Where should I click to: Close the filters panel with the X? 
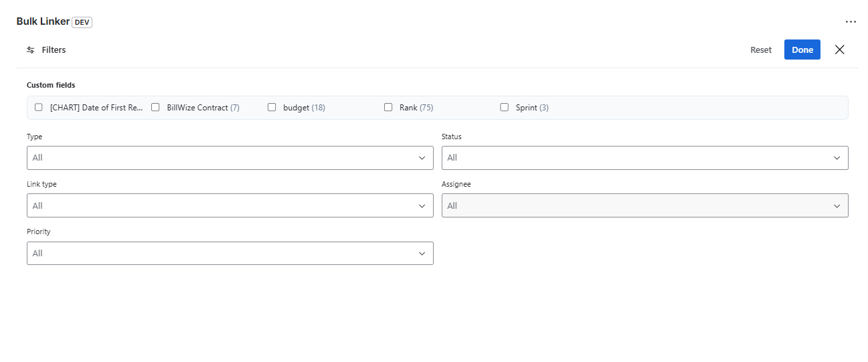click(x=839, y=50)
